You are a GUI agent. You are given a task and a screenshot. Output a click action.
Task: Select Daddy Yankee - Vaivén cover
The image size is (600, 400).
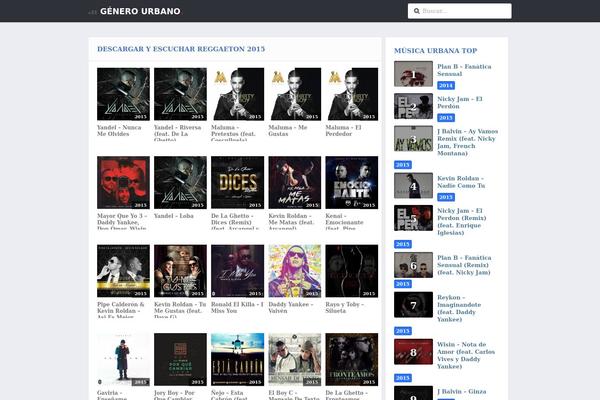point(295,271)
